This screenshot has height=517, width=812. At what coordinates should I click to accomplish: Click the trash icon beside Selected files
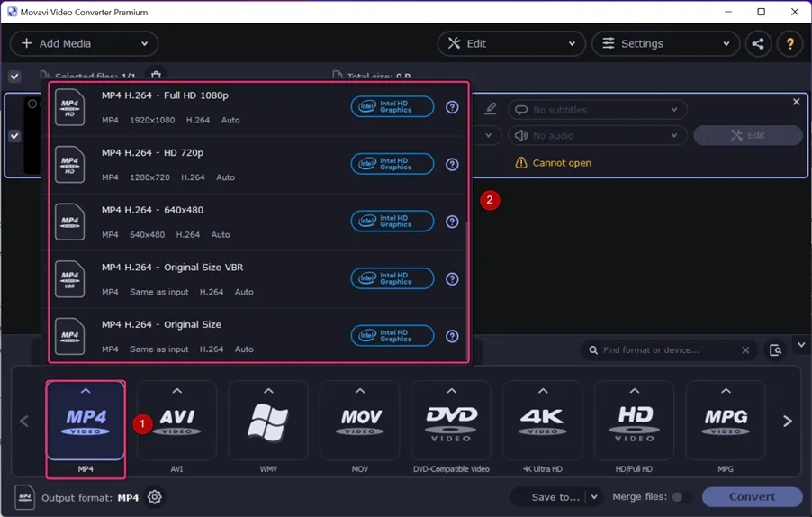click(156, 76)
